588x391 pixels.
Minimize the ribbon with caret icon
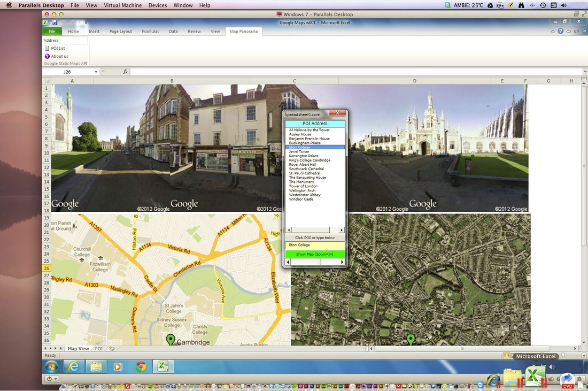coord(552,32)
